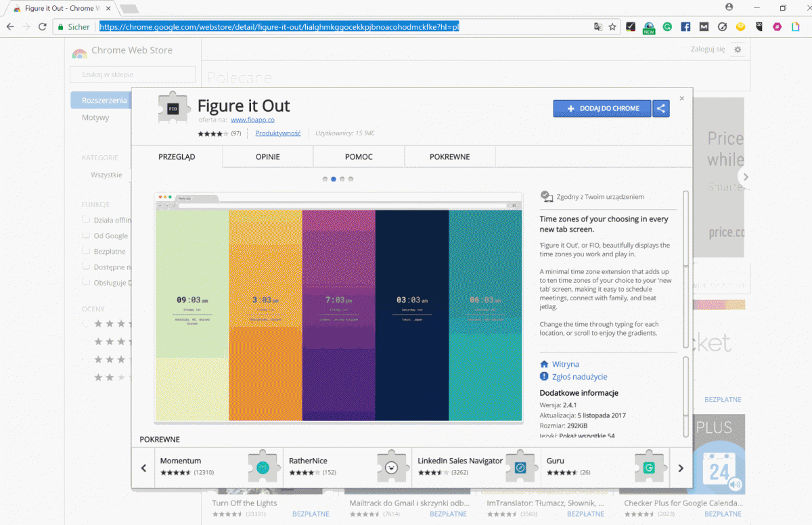Click the browser back arrow
812x525 pixels.
click(x=10, y=27)
